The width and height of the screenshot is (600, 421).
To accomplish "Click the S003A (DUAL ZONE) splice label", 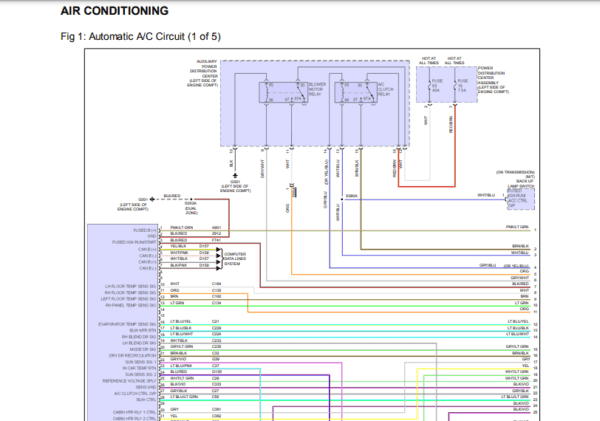I will point(191,208).
